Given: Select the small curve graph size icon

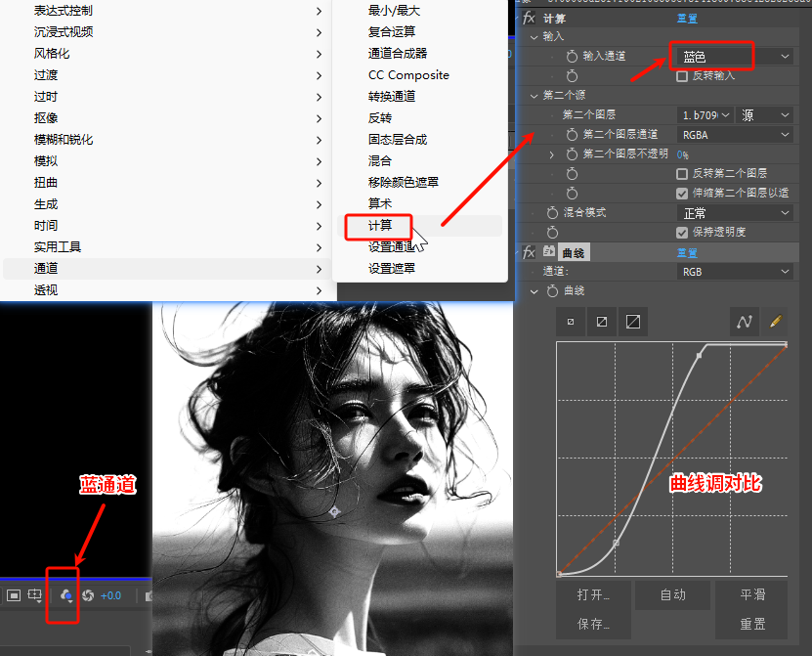Looking at the screenshot, I should click(571, 322).
